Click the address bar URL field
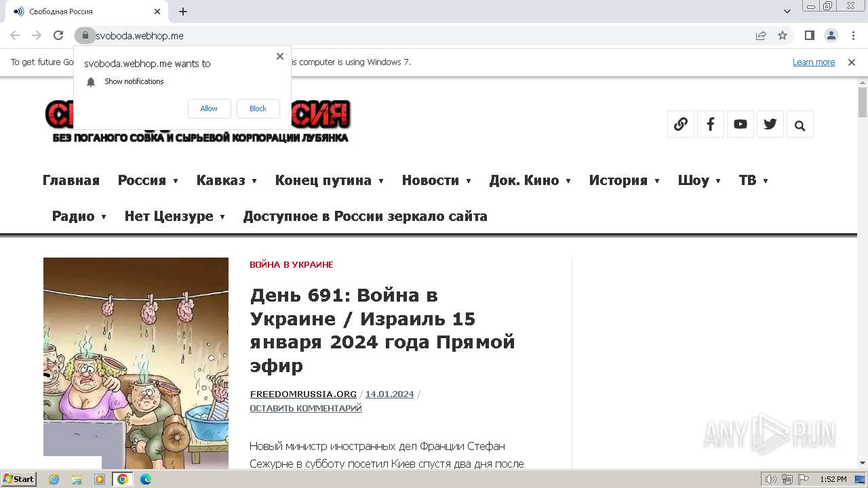Screen dimensions: 868x488 click(x=420, y=35)
